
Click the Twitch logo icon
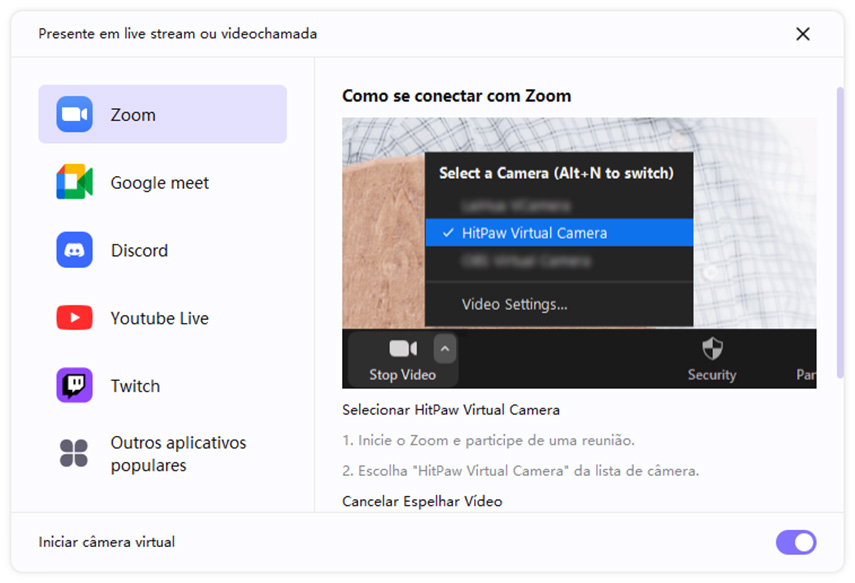(74, 386)
